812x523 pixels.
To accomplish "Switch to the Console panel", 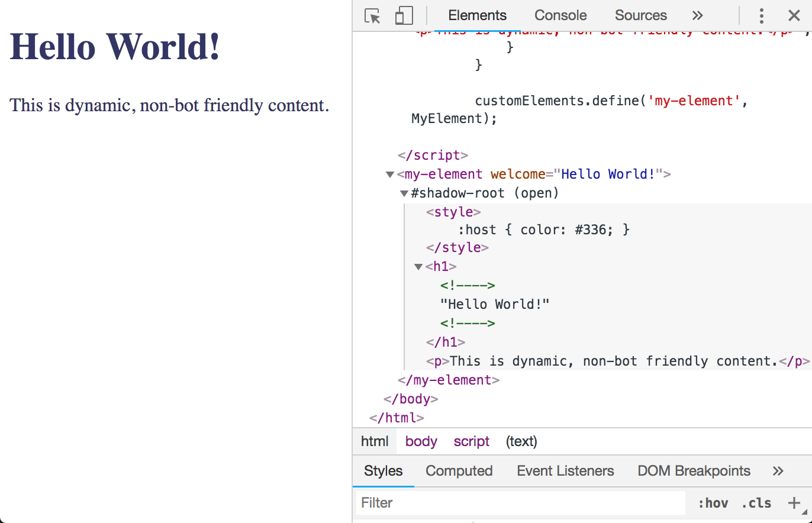I will tap(560, 16).
